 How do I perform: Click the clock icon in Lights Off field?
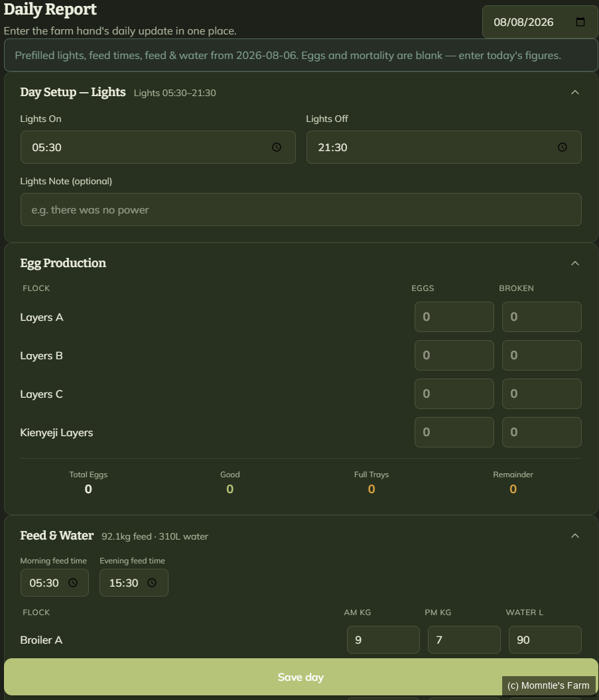click(563, 147)
